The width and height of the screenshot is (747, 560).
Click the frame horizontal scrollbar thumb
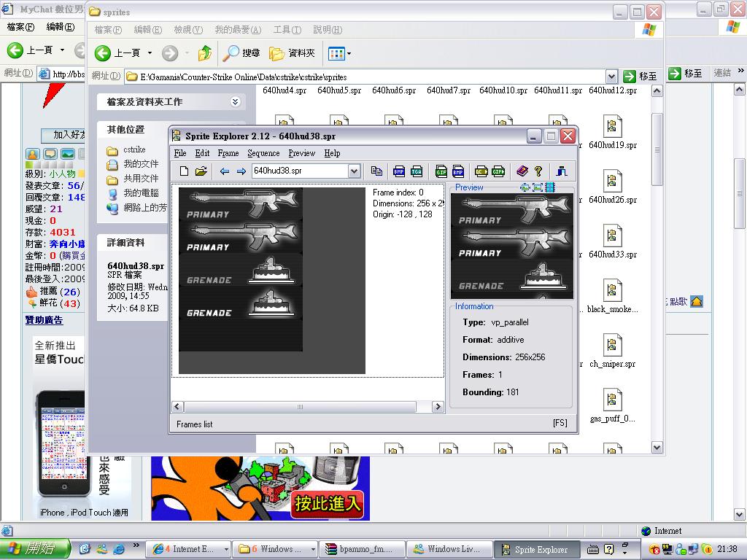300,407
